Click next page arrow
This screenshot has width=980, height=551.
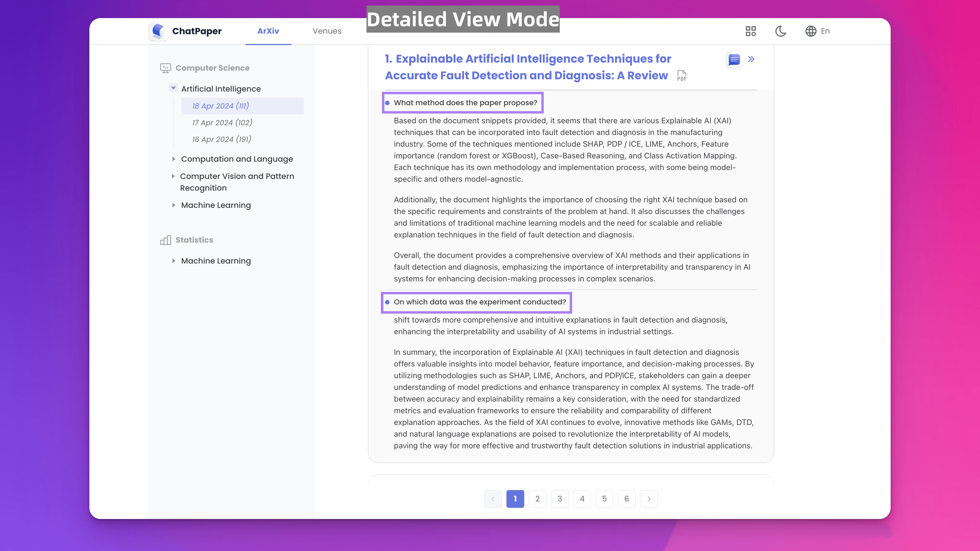tap(649, 498)
